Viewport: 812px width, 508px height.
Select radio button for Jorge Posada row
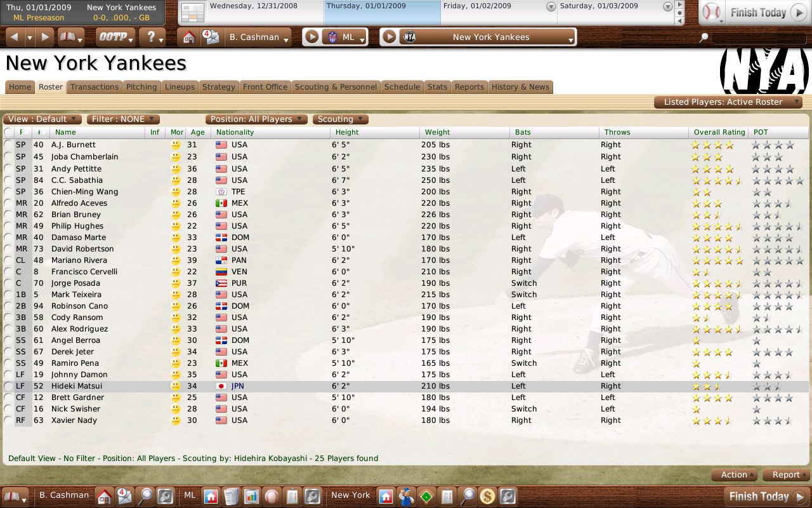(8, 283)
